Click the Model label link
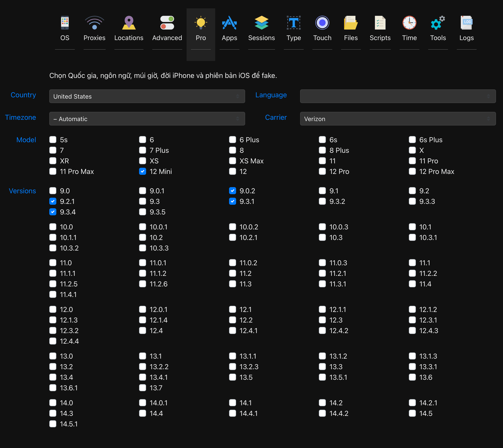The height and width of the screenshot is (448, 503). (26, 140)
